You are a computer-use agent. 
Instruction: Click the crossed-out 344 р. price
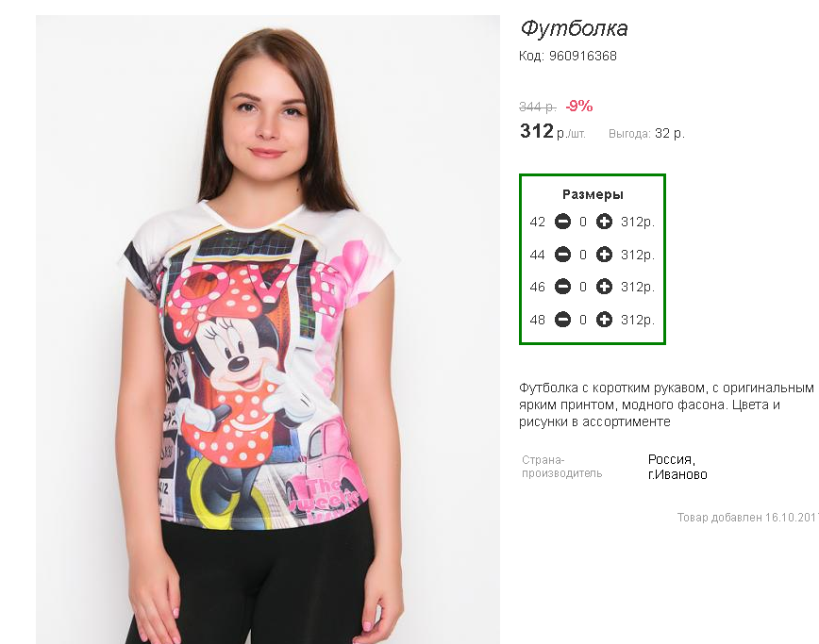click(x=538, y=107)
